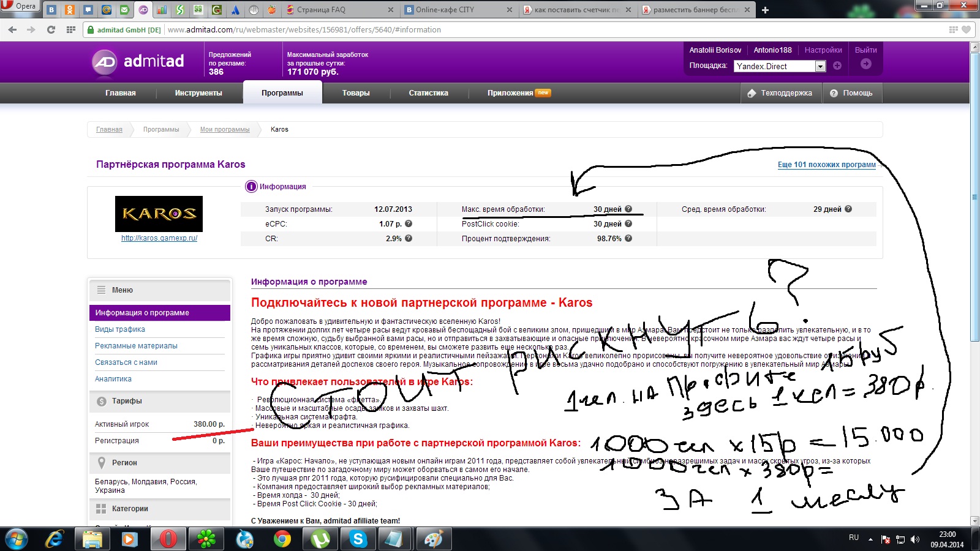Open the Статистика navigation item

(429, 93)
